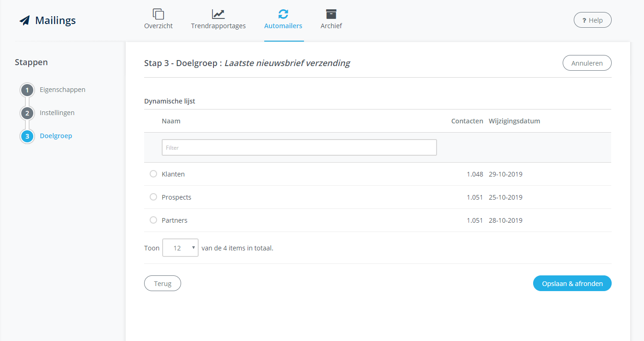Click the date 28-10-2019
Viewport: 644px width, 341px height.
(505, 220)
